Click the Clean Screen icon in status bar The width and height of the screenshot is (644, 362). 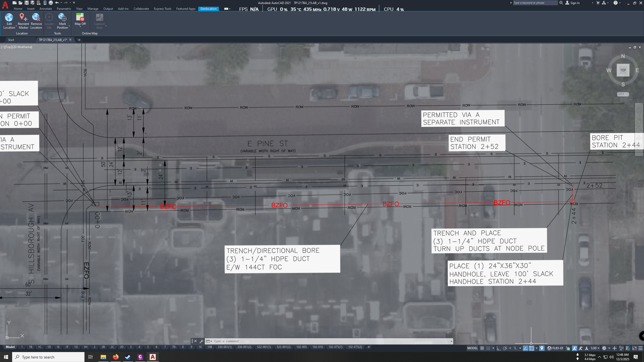tap(634, 348)
